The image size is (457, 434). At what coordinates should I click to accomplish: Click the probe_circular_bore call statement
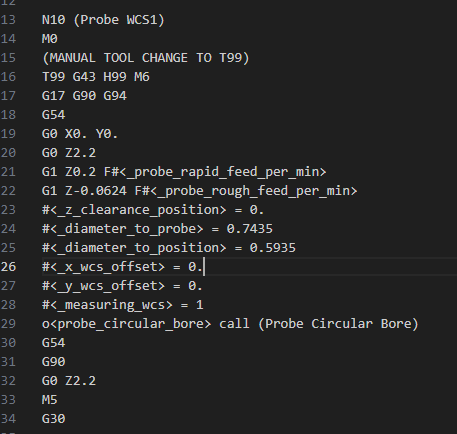[146, 324]
